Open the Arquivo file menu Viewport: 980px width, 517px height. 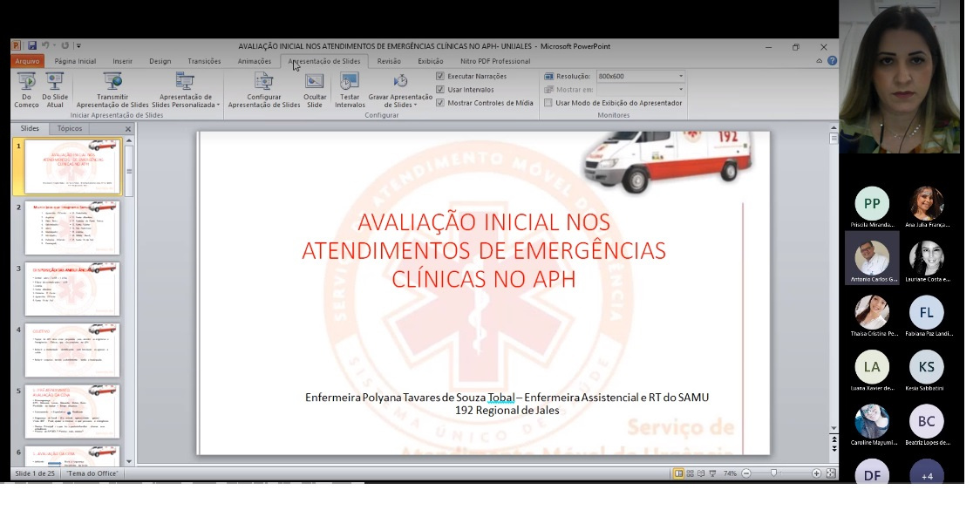point(27,61)
